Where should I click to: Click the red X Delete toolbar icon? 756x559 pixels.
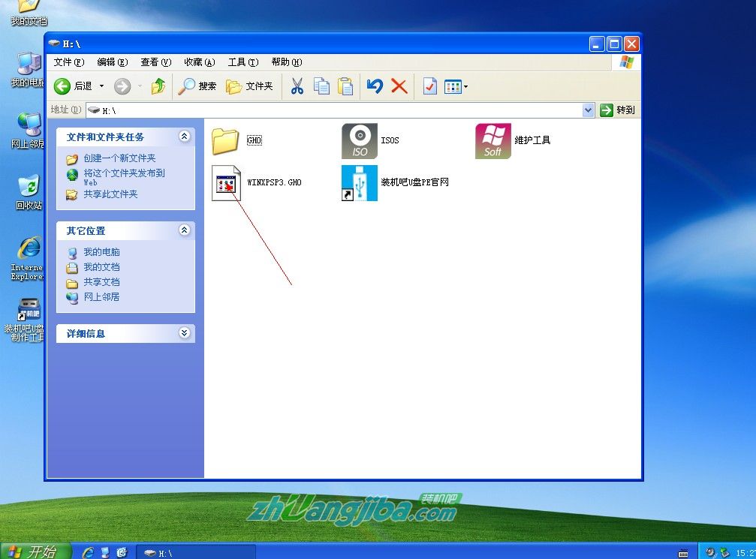coord(399,86)
